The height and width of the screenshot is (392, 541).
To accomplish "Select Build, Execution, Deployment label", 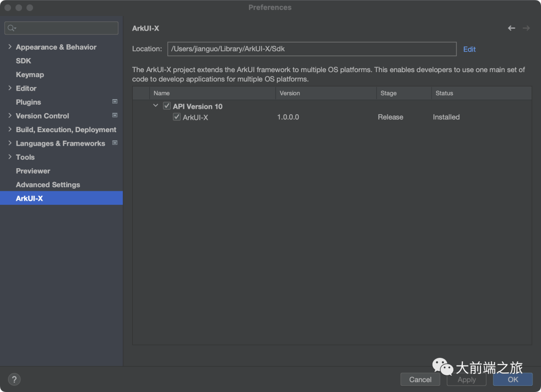I will click(66, 130).
